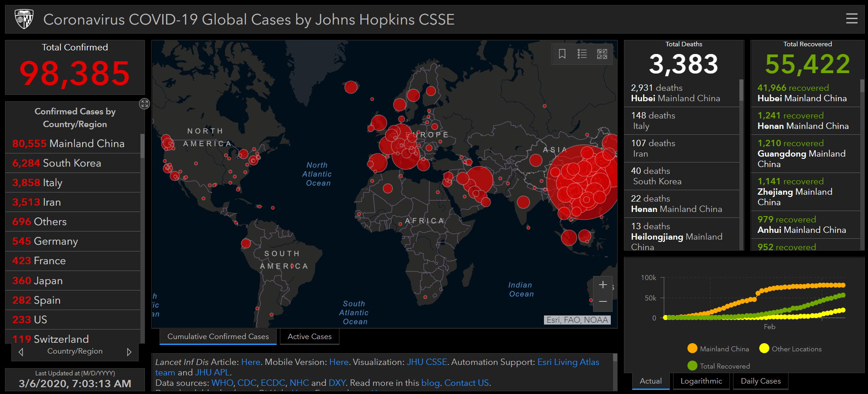Zoom in the map with plus button
This screenshot has width=868, height=394.
pos(603,285)
